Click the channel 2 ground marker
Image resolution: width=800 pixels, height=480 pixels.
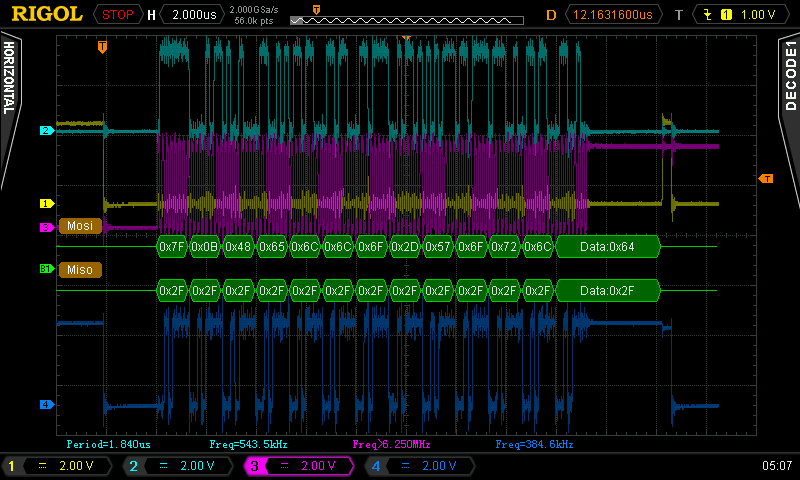click(x=46, y=131)
